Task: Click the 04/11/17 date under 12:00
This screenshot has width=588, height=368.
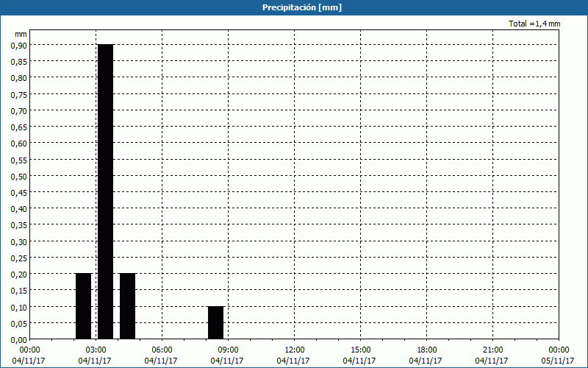Action: click(x=293, y=361)
